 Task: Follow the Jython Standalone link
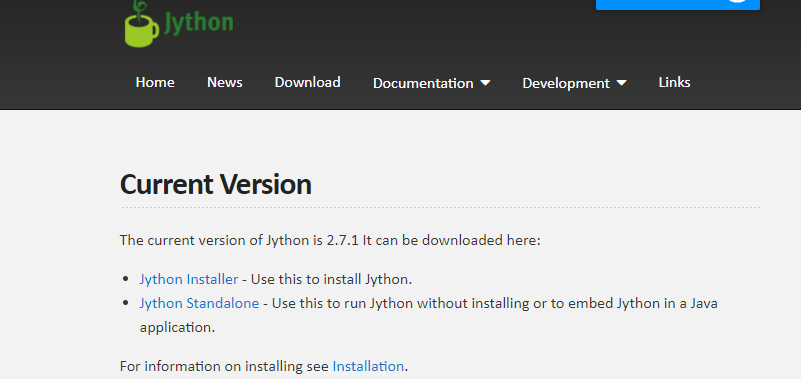[x=199, y=303]
